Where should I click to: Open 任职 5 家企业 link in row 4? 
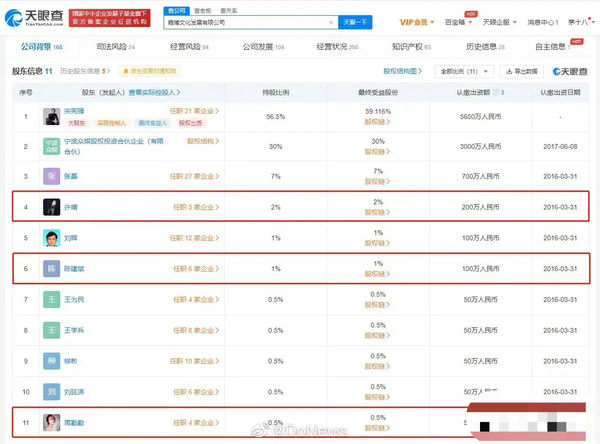click(196, 207)
